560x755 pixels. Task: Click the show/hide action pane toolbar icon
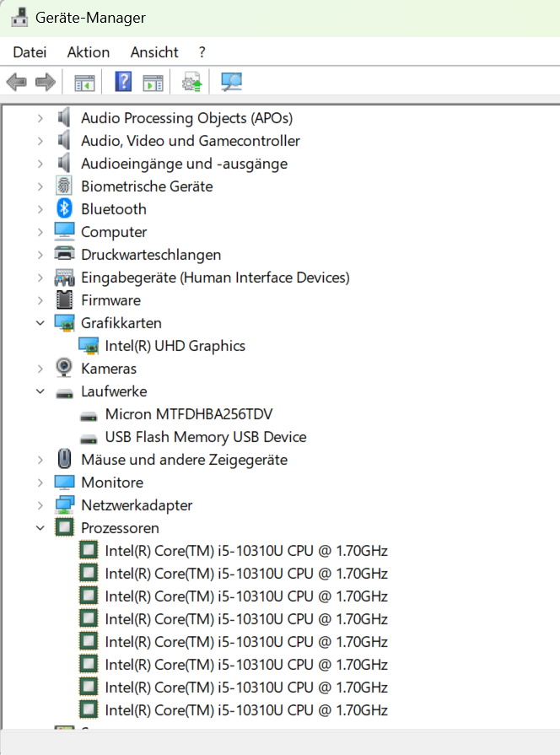pyautogui.click(x=153, y=83)
